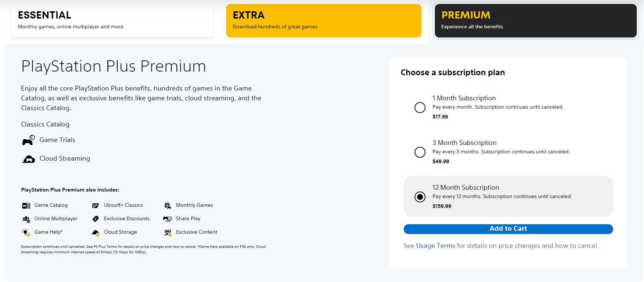Click the highlighted 12 Month Subscription card

508,196
